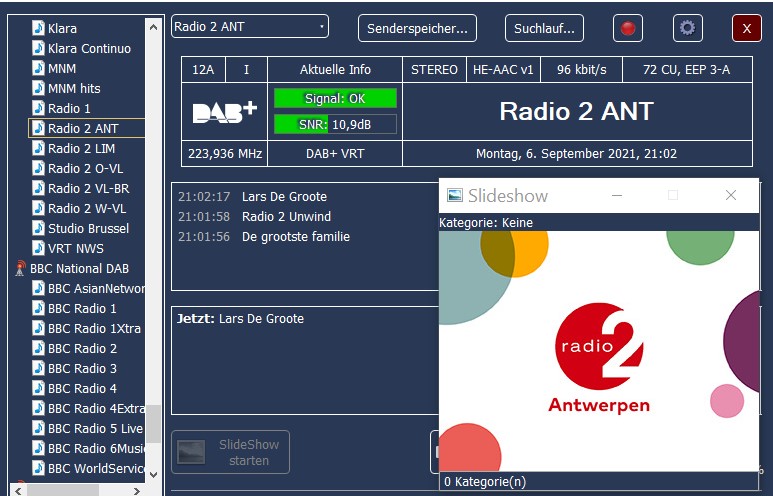The width and height of the screenshot is (773, 496).
Task: Click the note icon beside BBC Radio 3
Action: [38, 368]
